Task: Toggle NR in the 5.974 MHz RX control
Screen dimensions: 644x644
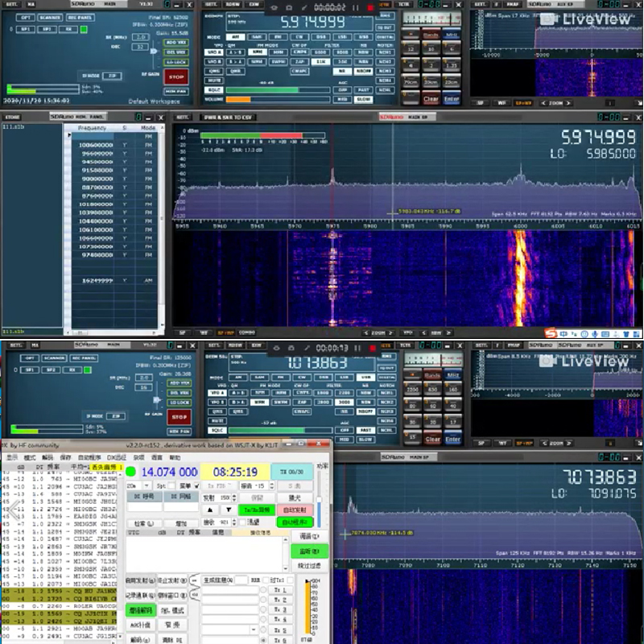Action: [x=342, y=71]
